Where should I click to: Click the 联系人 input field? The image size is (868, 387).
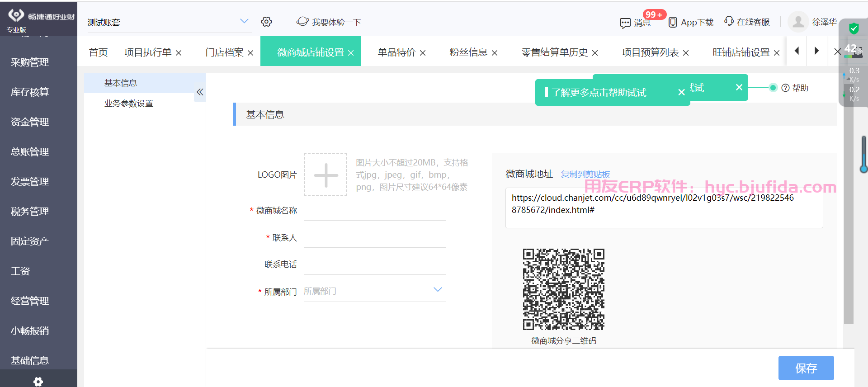point(375,238)
